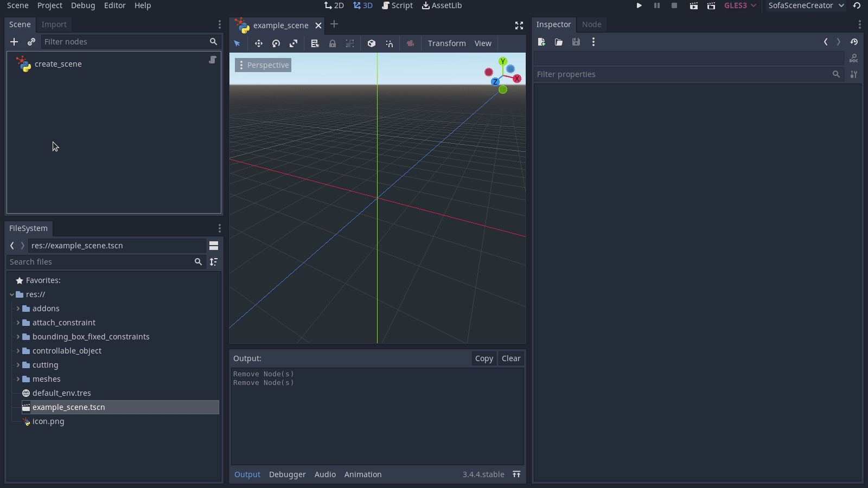868x488 pixels.
Task: Instance a scene file as node
Action: [x=31, y=42]
